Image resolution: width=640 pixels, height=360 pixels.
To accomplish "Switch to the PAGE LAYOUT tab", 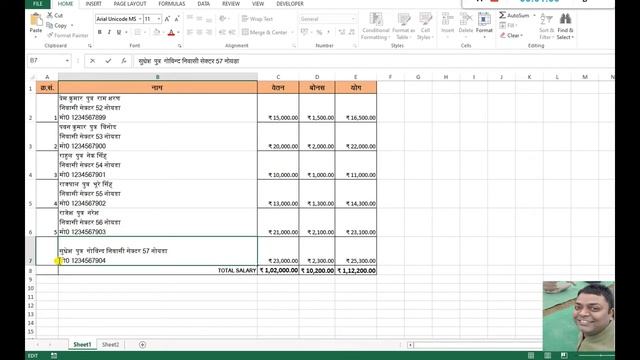I will (x=130, y=4).
